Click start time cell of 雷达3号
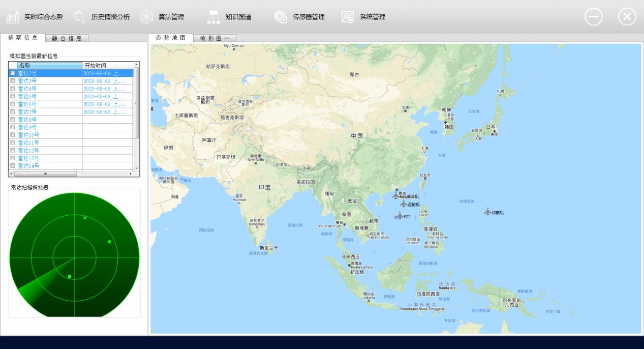 (108, 81)
